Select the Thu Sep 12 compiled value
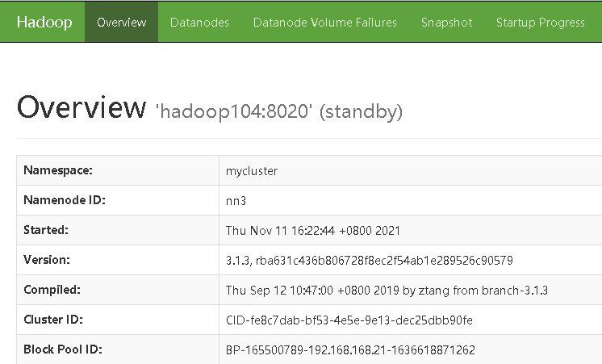Image resolution: width=602 pixels, height=364 pixels. click(387, 291)
